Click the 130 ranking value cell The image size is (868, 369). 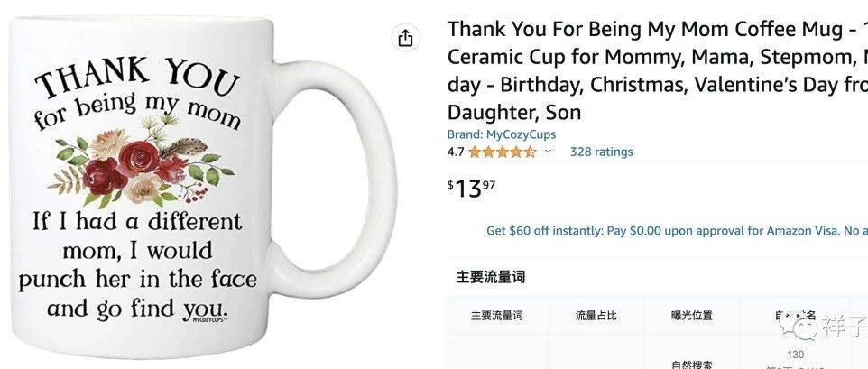[795, 355]
